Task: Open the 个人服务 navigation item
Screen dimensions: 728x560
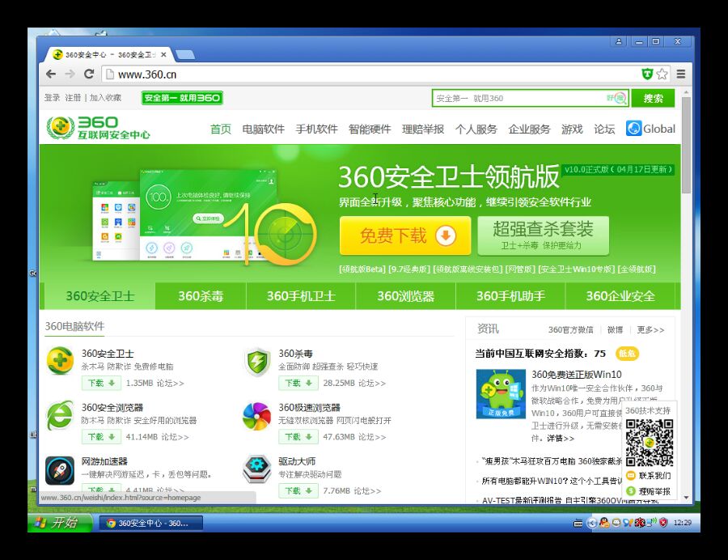Action: [476, 129]
